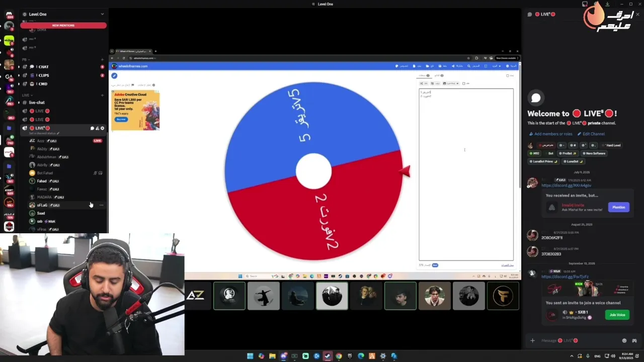The height and width of the screenshot is (362, 644).
Task: Click into the wheel entries text box
Action: 466,174
